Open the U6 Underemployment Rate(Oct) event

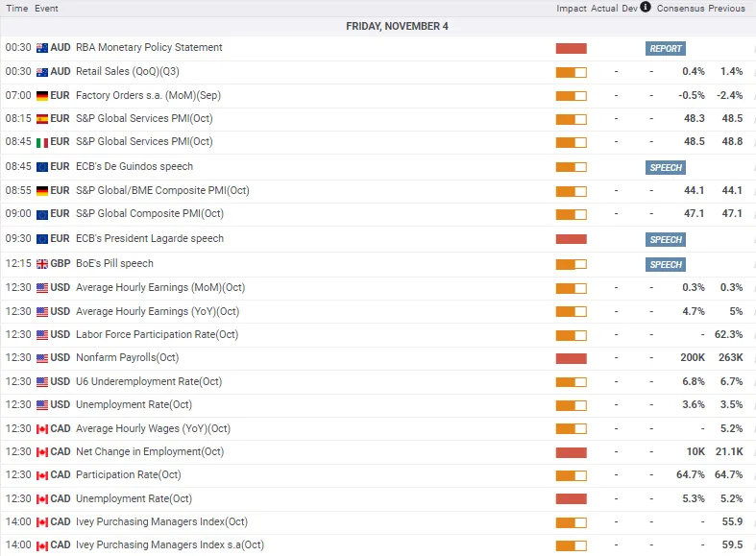[x=149, y=381]
